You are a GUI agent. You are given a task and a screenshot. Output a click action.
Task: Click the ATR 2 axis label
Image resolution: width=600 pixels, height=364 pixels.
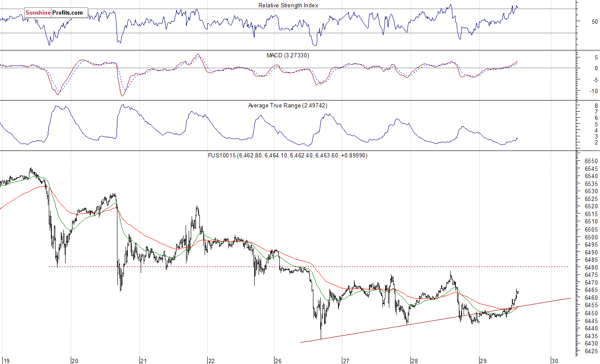(596, 142)
